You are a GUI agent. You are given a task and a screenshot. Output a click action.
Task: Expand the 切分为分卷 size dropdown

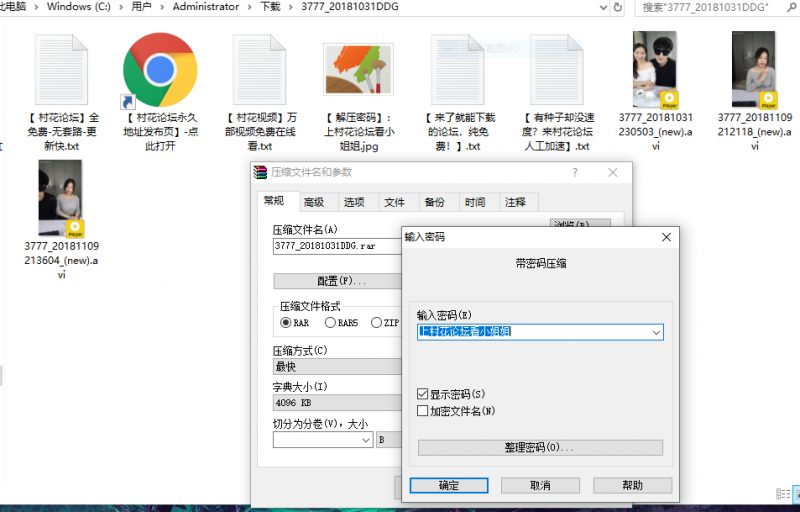tap(366, 440)
